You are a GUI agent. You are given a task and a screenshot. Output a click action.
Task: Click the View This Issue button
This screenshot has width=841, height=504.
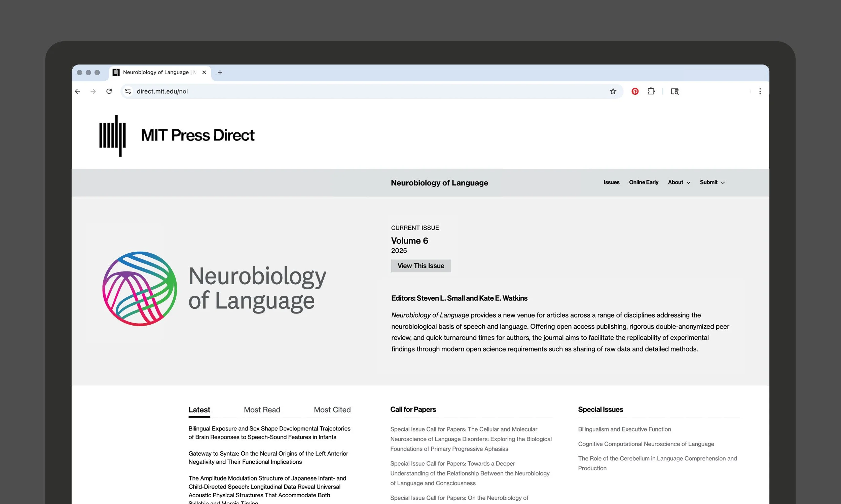pyautogui.click(x=421, y=265)
